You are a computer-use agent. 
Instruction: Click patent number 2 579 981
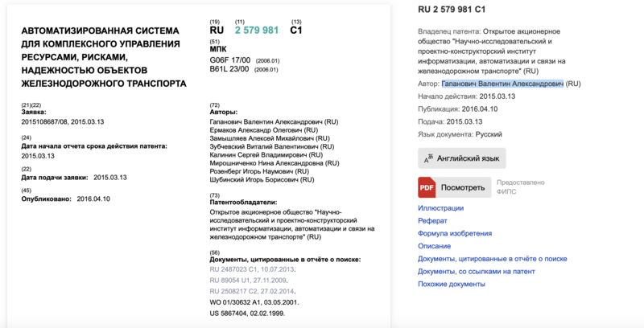[257, 30]
